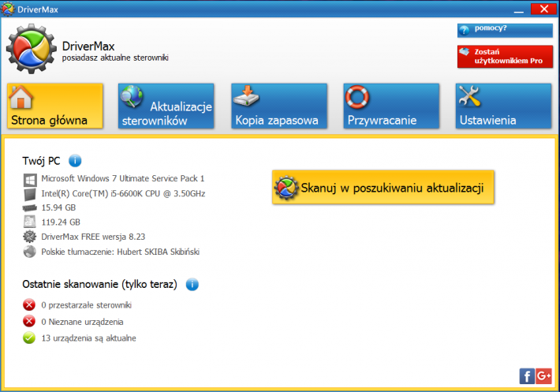Click the pomocy? help button
Screen dimensions: 560x392
[505, 30]
